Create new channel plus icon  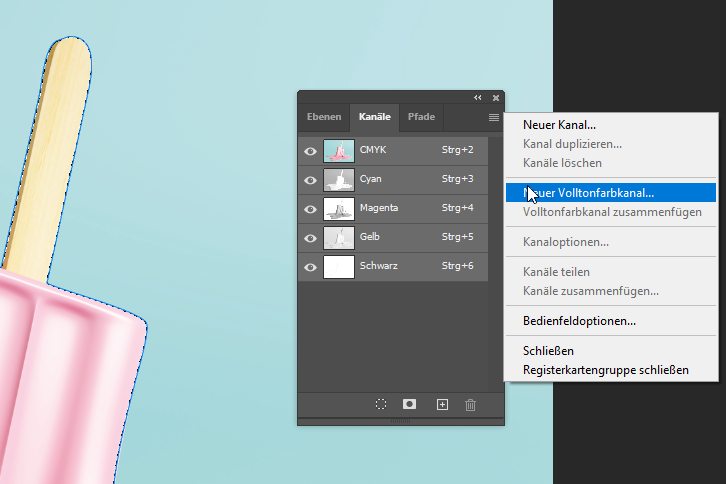[x=442, y=404]
